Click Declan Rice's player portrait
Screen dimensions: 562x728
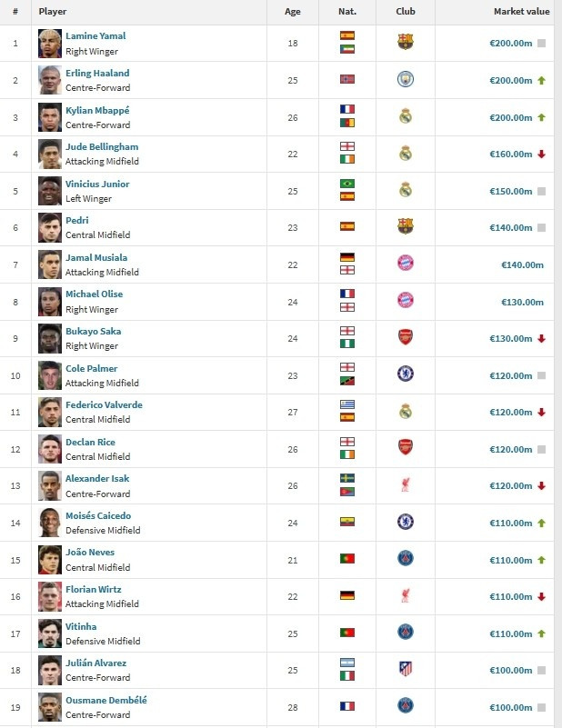point(50,448)
